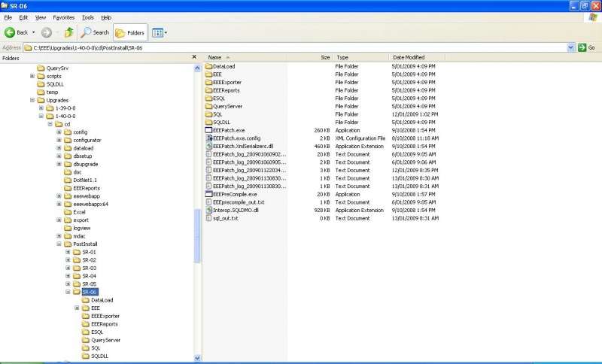The height and width of the screenshot is (364, 602).
Task: Sort files by Name column header
Action: click(x=245, y=58)
